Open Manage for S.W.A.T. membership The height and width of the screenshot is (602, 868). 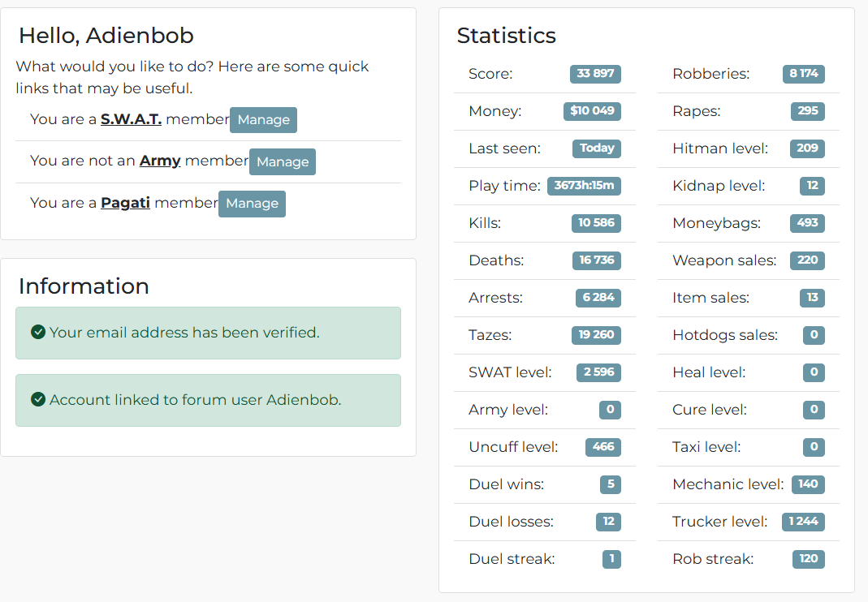(x=264, y=120)
